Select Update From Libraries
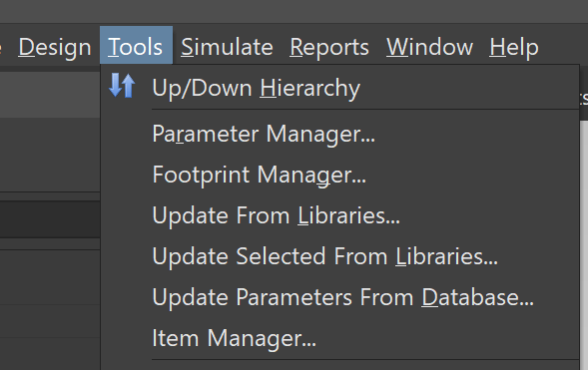This screenshot has width=588, height=370. click(x=276, y=215)
